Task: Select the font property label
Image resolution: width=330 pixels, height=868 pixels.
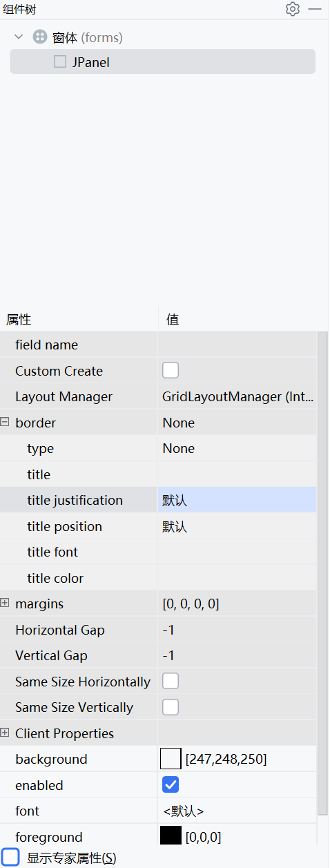Action: pyautogui.click(x=27, y=811)
